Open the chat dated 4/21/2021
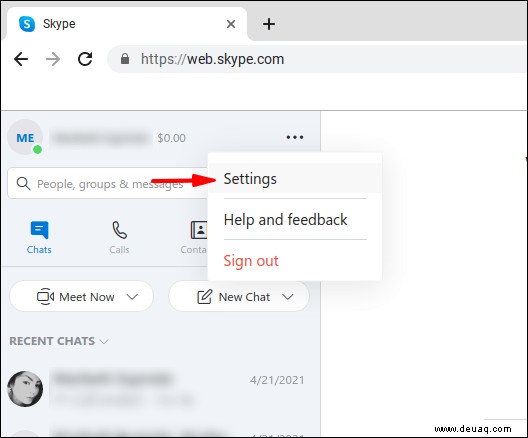Screen dimensions: 528x438 [x=160, y=389]
